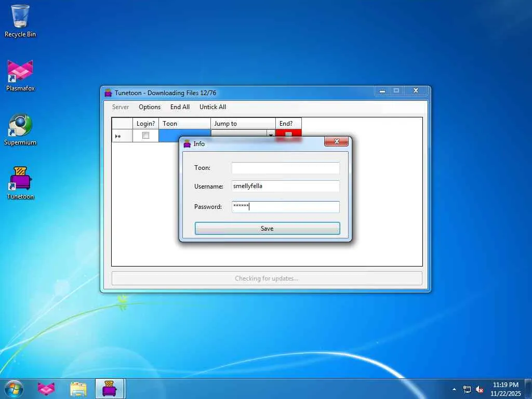Image resolution: width=532 pixels, height=399 pixels.
Task: Select the Tunetoon desktop shortcut
Action: (20, 183)
